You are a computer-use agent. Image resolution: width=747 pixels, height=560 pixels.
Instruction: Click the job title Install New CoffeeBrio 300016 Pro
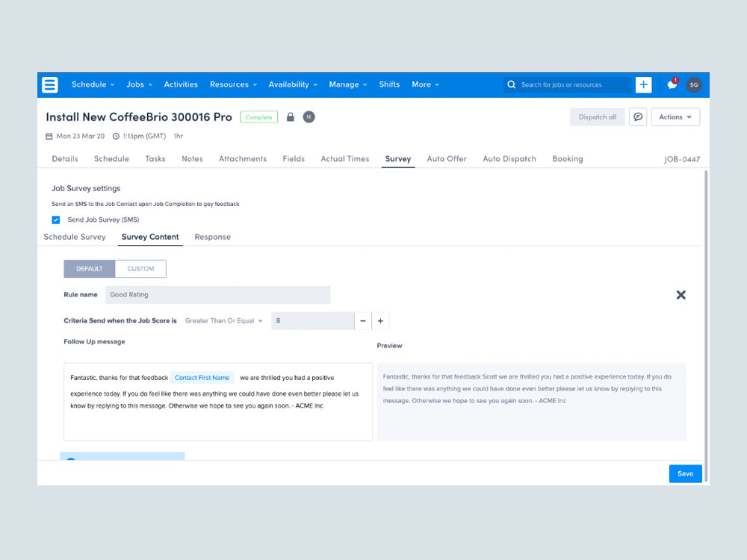coord(139,117)
